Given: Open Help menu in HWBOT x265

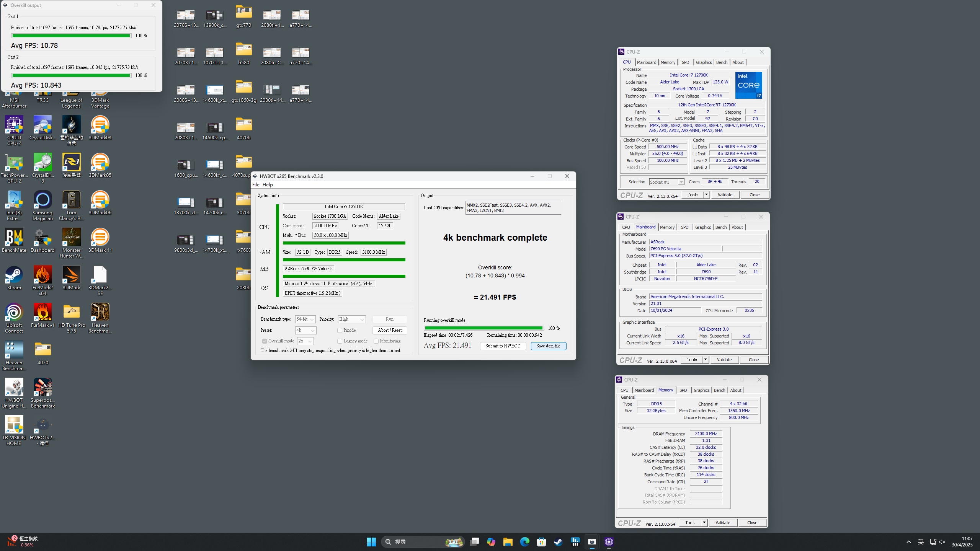Looking at the screenshot, I should (x=268, y=184).
